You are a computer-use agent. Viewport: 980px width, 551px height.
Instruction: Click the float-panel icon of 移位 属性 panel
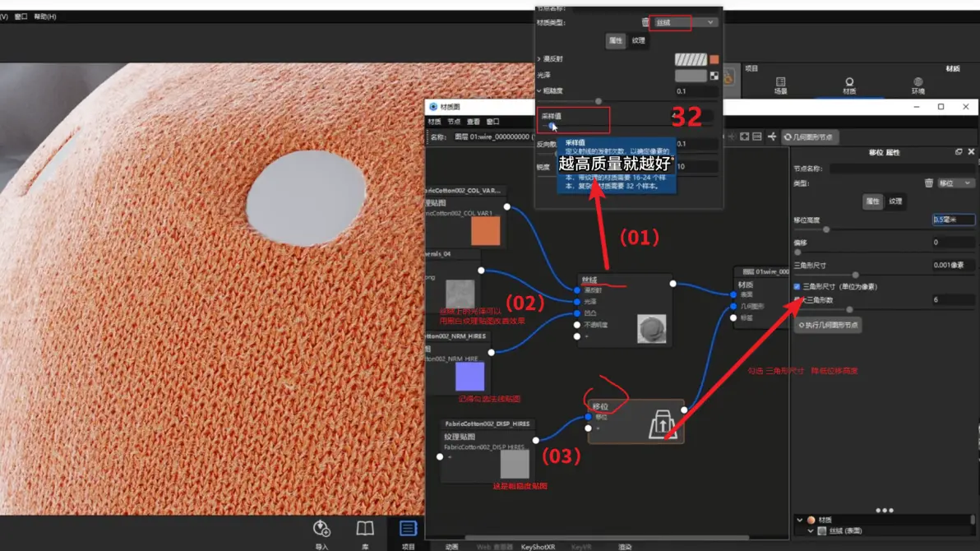coord(959,152)
